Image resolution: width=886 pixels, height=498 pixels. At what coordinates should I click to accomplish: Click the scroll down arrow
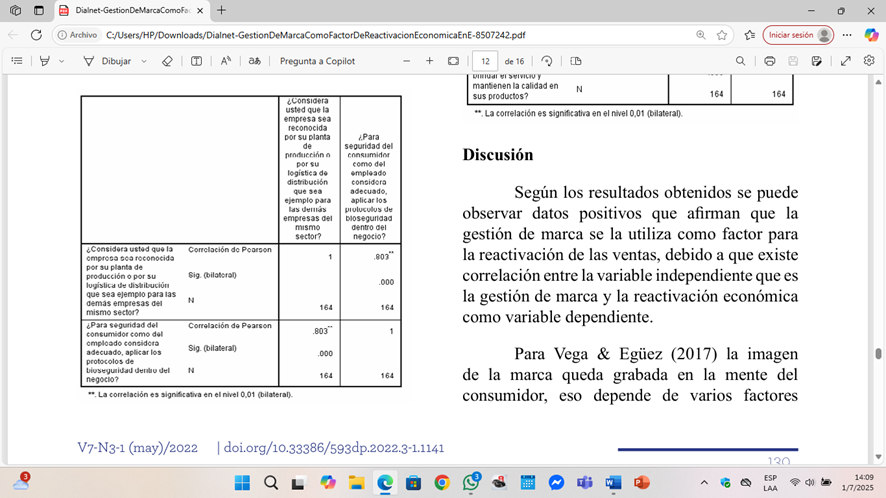pos(878,457)
